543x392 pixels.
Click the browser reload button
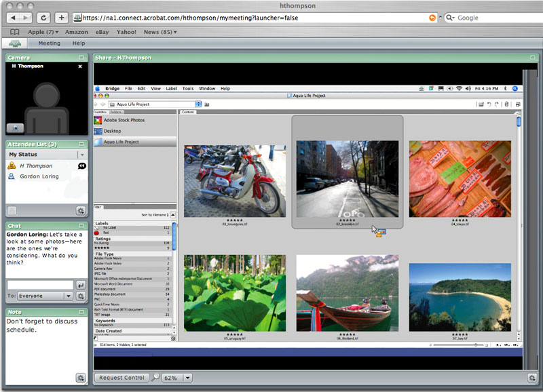tap(44, 18)
